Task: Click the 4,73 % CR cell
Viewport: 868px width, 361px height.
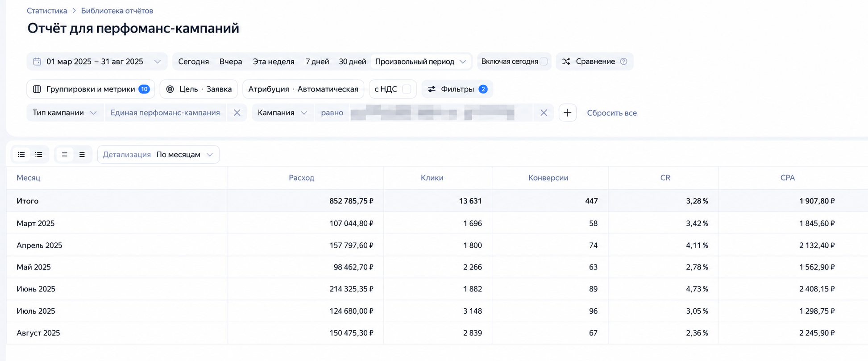Action: pos(697,289)
